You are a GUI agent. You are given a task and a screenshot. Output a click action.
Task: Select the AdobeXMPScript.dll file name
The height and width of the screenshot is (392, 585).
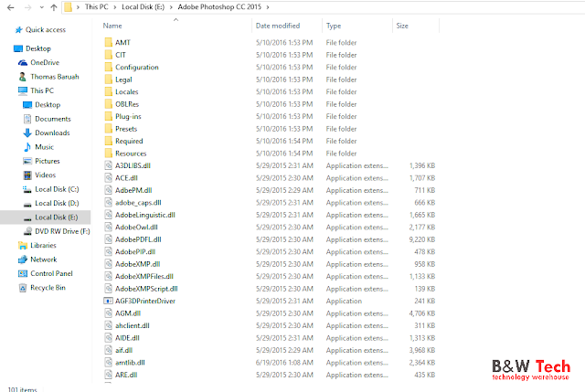(146, 289)
